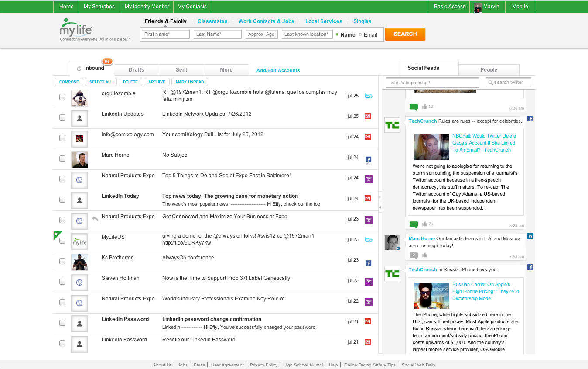Click the refresh icon on the Inbound tab
Viewport: 588px width, 369px height.
[79, 69]
